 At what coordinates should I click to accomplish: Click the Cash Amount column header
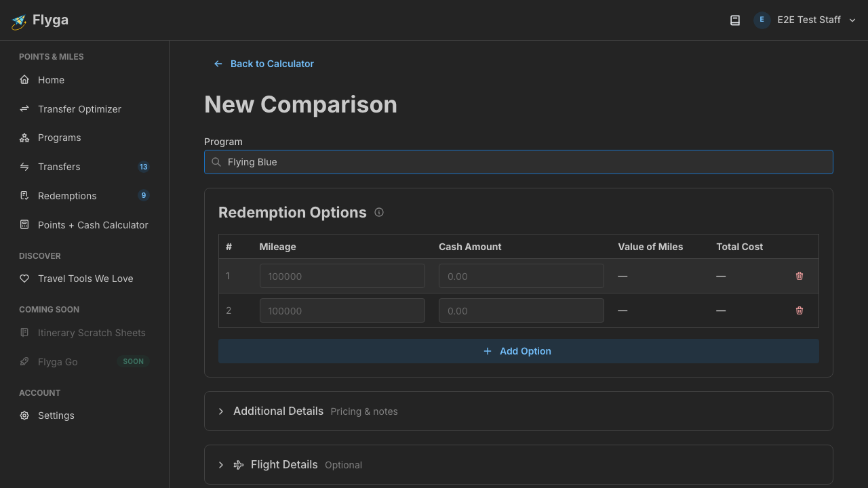[470, 247]
